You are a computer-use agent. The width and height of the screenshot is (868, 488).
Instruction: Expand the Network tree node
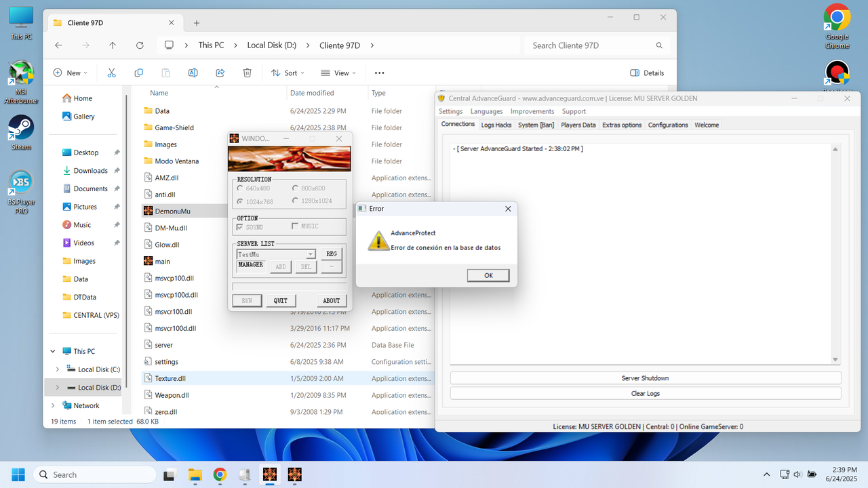(x=53, y=405)
